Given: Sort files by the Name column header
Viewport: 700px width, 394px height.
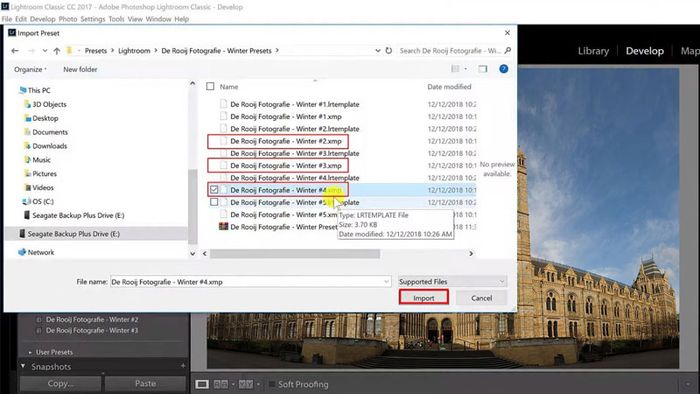Looking at the screenshot, I should click(x=229, y=87).
